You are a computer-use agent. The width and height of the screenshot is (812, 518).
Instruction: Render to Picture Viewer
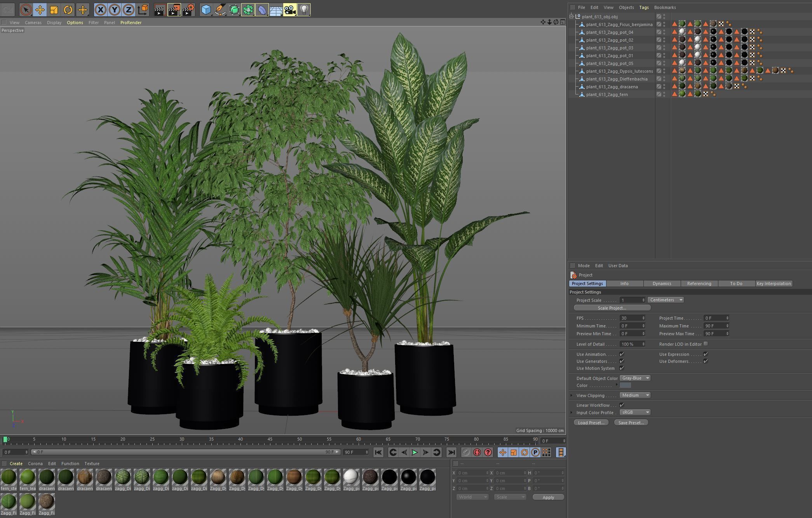(174, 10)
